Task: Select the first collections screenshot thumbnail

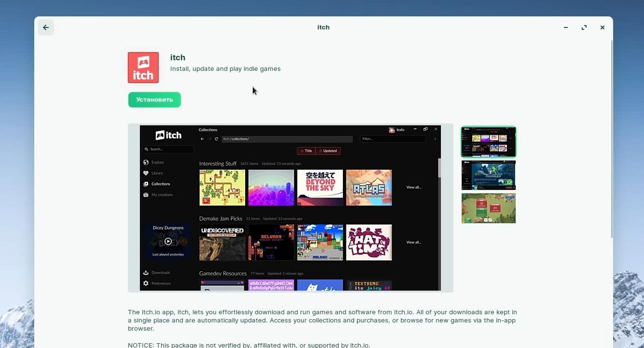Action: click(489, 142)
